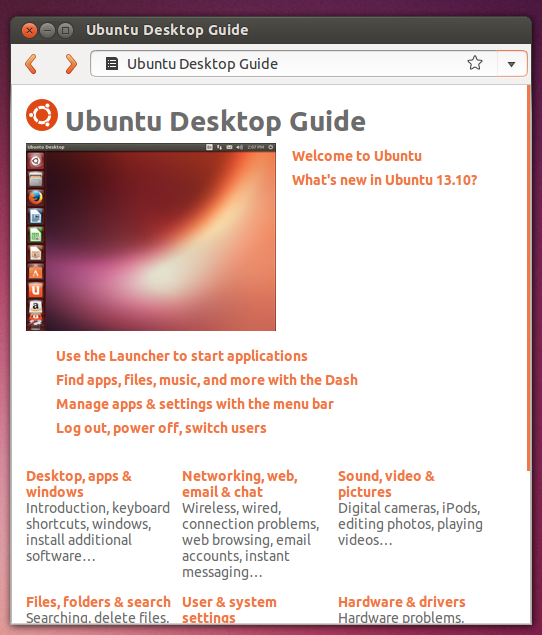The width and height of the screenshot is (542, 635).
Task: Bookmark this page with the star icon
Action: pos(474,63)
